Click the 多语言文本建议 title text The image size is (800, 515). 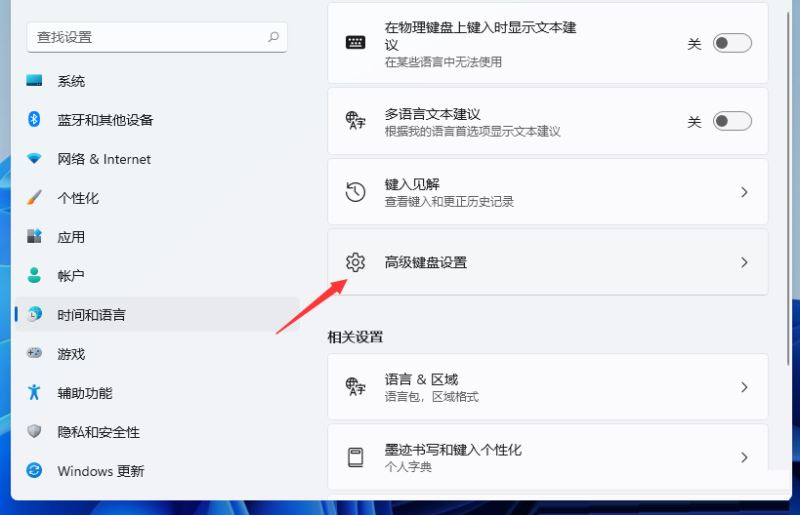tap(432, 114)
